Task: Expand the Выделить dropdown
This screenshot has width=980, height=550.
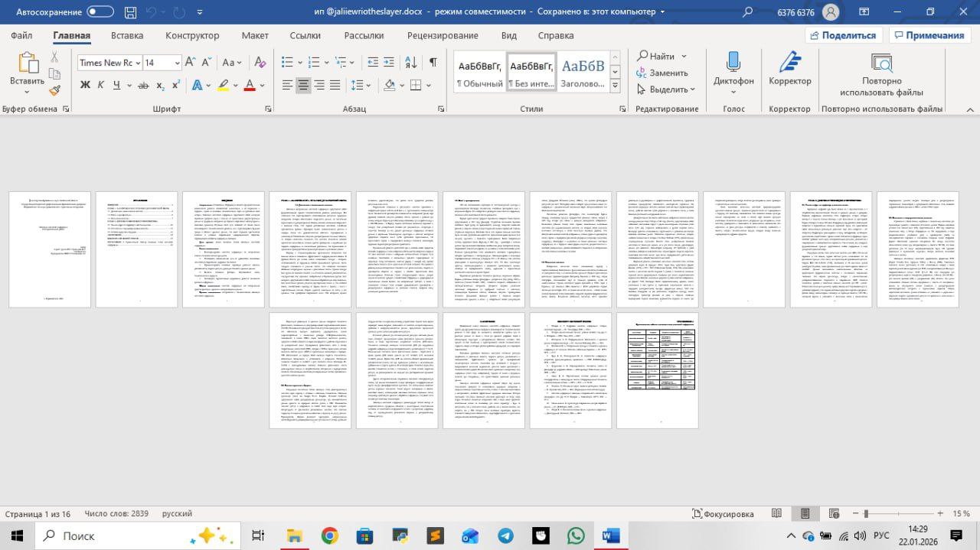Action: pyautogui.click(x=692, y=89)
